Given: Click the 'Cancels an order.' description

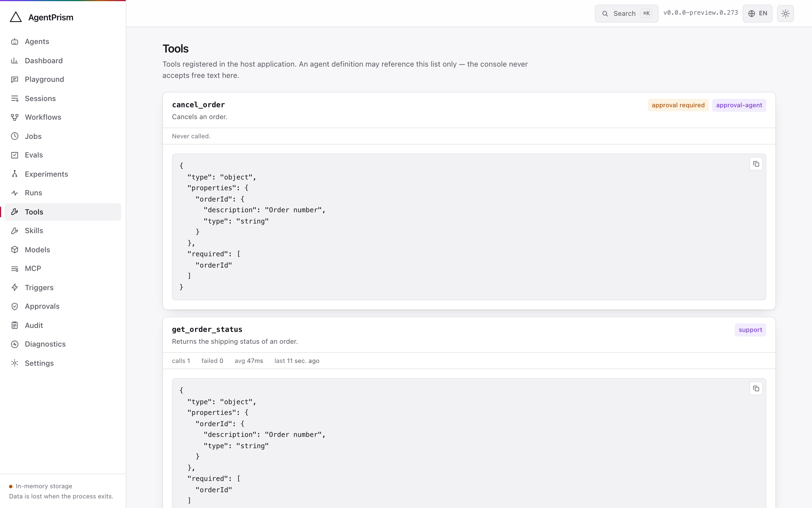Looking at the screenshot, I should click(200, 117).
